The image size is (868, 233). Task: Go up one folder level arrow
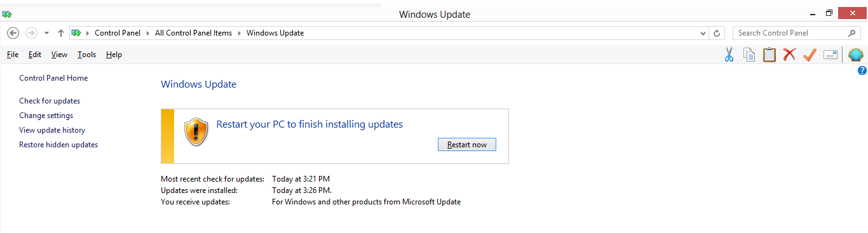tap(61, 33)
